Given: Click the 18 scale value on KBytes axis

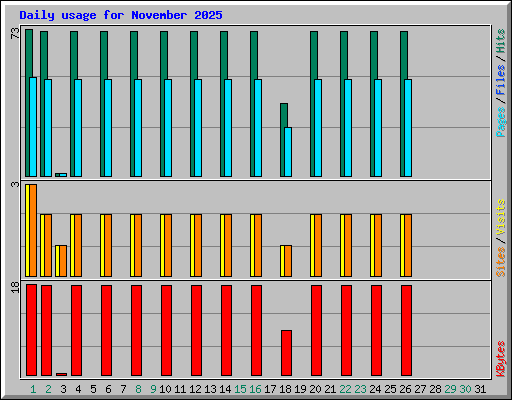Looking at the screenshot, I should coord(15,287).
